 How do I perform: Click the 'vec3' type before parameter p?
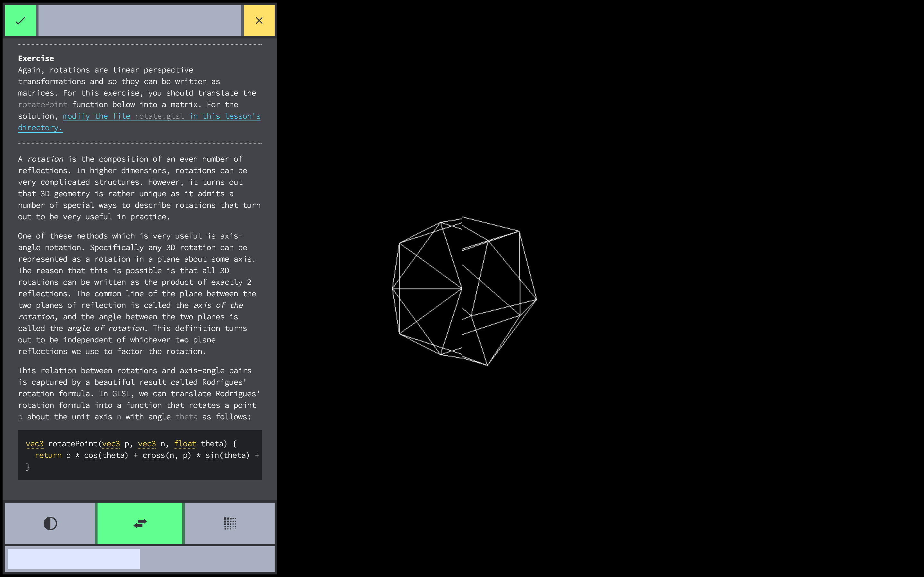(x=111, y=444)
